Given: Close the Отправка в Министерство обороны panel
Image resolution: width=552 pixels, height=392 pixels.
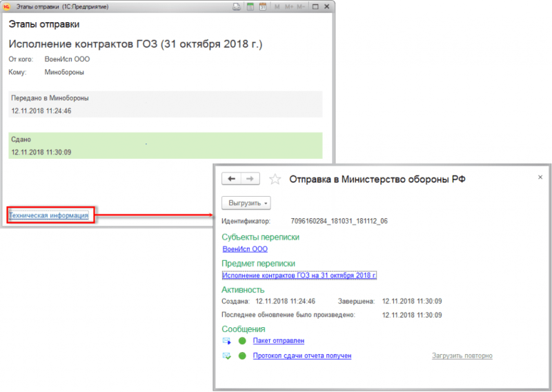Looking at the screenshot, I should click(540, 177).
